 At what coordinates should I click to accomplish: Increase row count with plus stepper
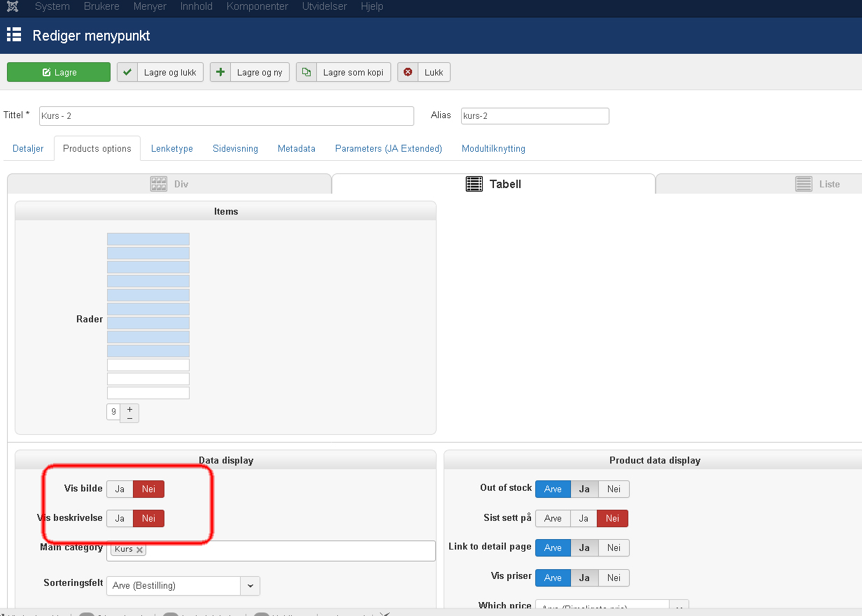click(x=129, y=408)
